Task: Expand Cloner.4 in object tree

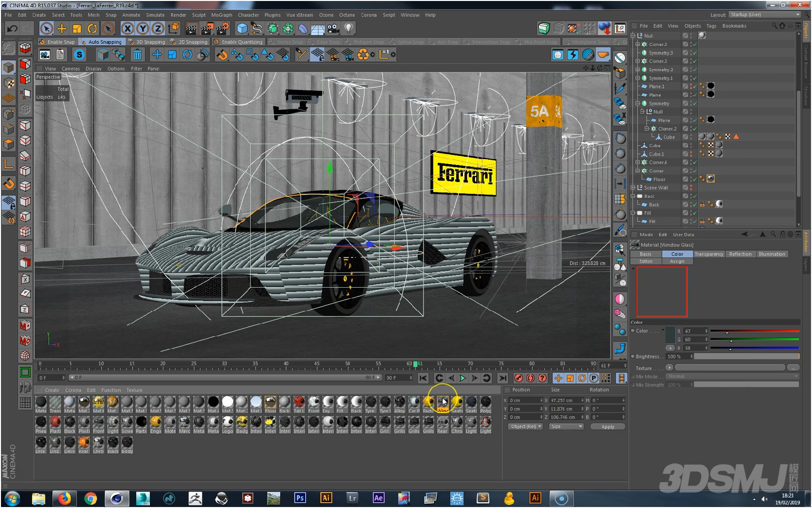Action: point(638,163)
